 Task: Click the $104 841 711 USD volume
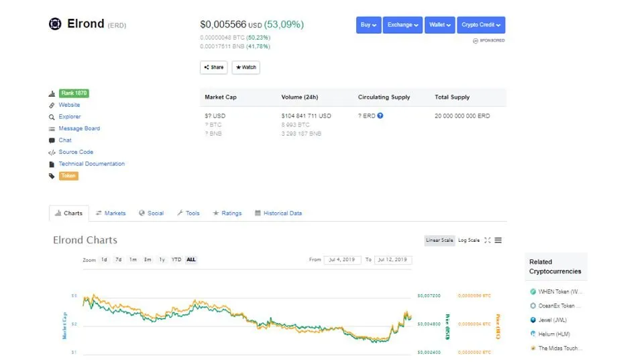(307, 116)
